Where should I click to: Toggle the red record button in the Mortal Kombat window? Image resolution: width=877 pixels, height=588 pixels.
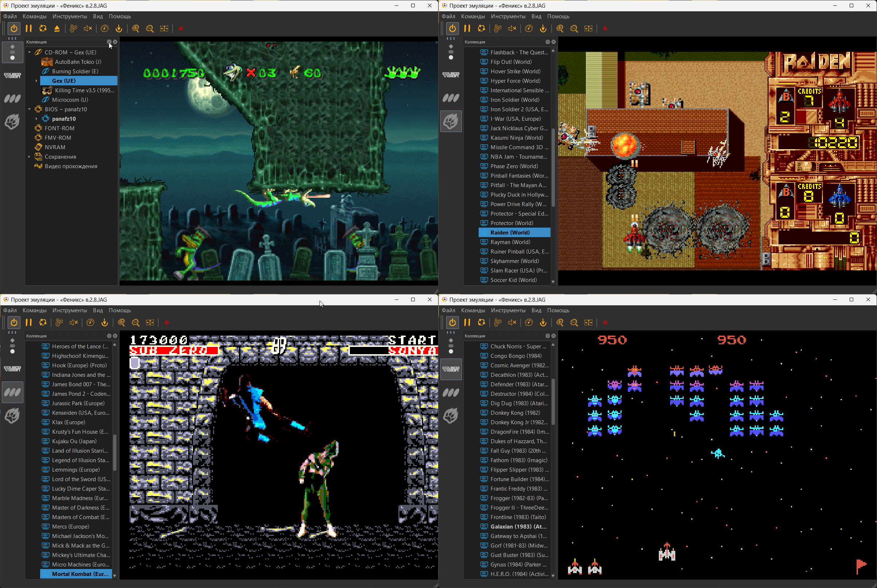click(x=166, y=322)
